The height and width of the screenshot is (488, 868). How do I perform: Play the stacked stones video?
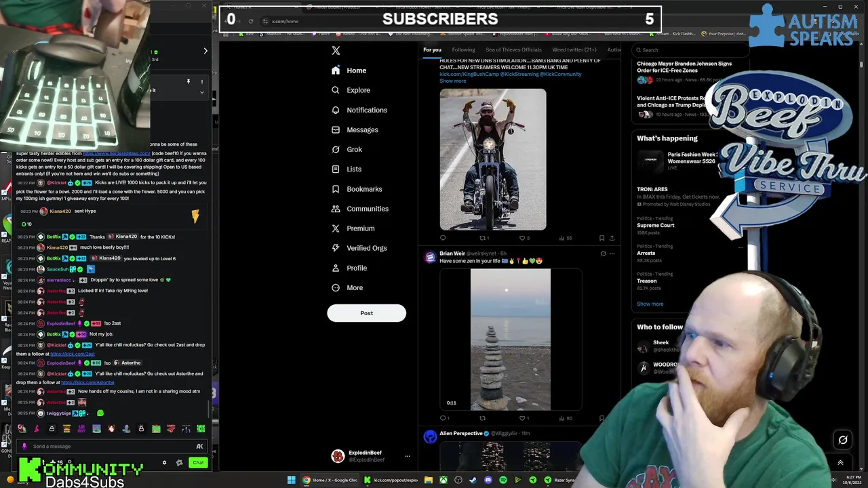click(511, 340)
